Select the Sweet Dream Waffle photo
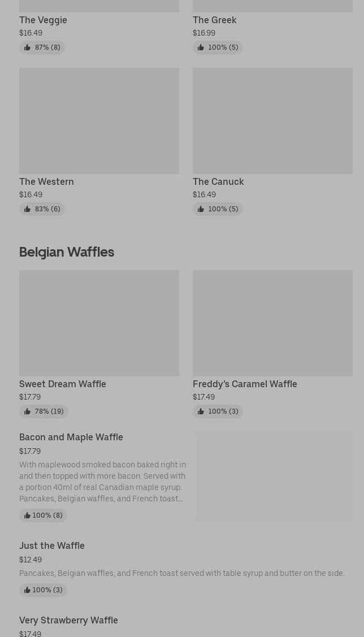 99,323
